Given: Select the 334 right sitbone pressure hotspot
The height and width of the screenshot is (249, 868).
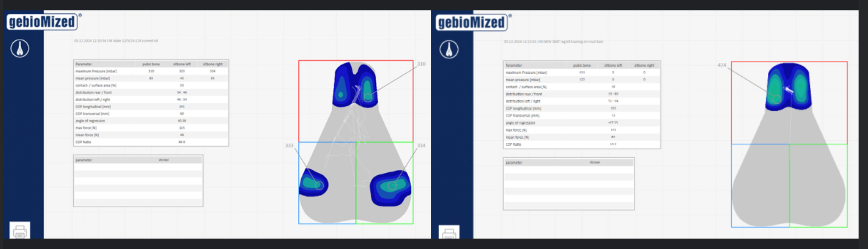Looking at the screenshot, I should coord(392,186).
